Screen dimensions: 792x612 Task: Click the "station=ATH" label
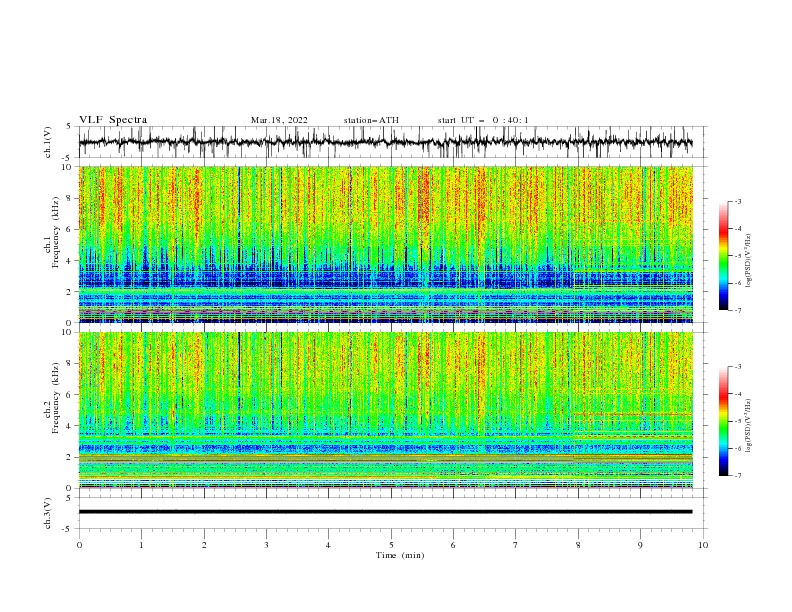(x=371, y=120)
